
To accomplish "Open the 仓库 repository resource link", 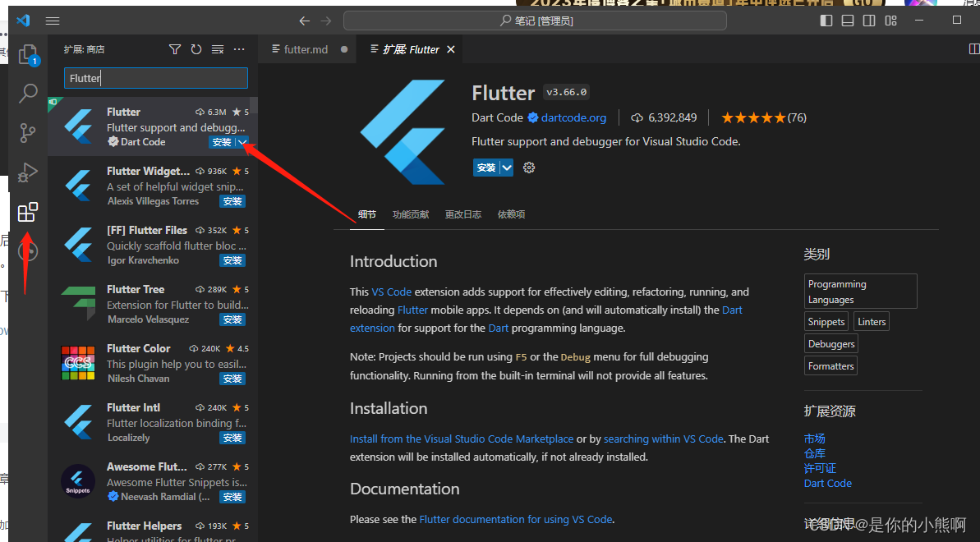I will [814, 453].
